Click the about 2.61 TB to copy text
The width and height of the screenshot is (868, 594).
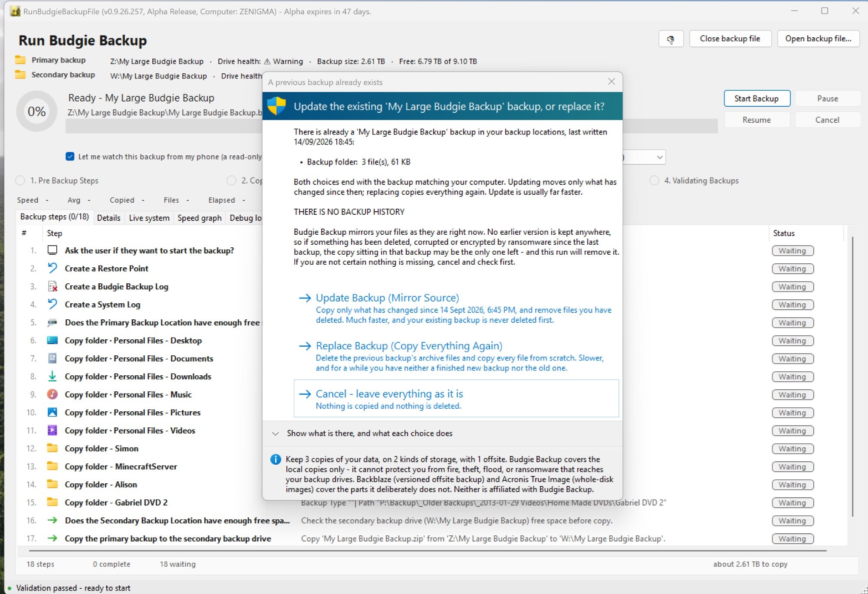[x=750, y=564]
